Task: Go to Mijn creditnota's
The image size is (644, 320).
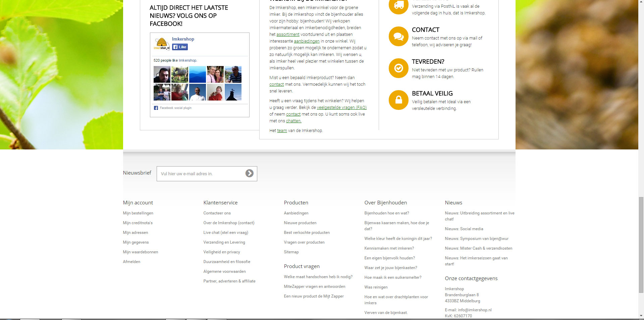Action: click(138, 223)
